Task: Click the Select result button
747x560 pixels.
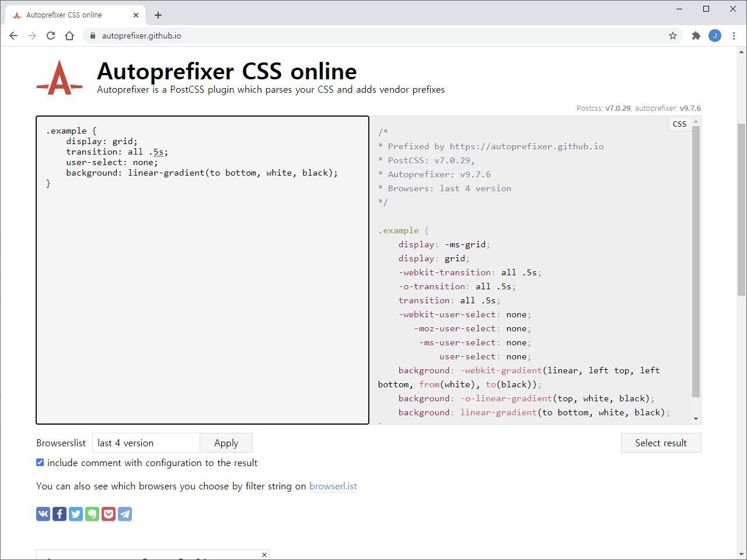Action: pyautogui.click(x=661, y=443)
